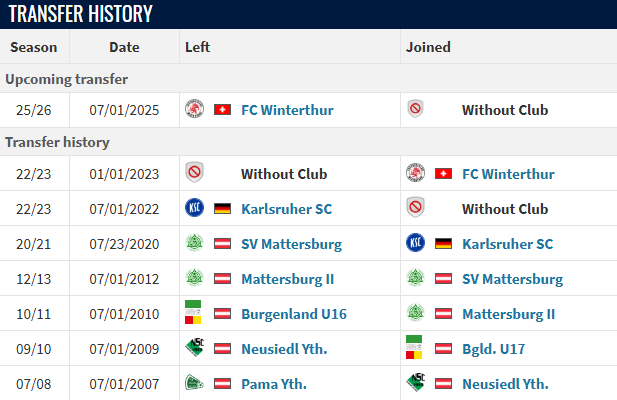Open SV Mattersburg link in 12/13 Joined column

513,279
